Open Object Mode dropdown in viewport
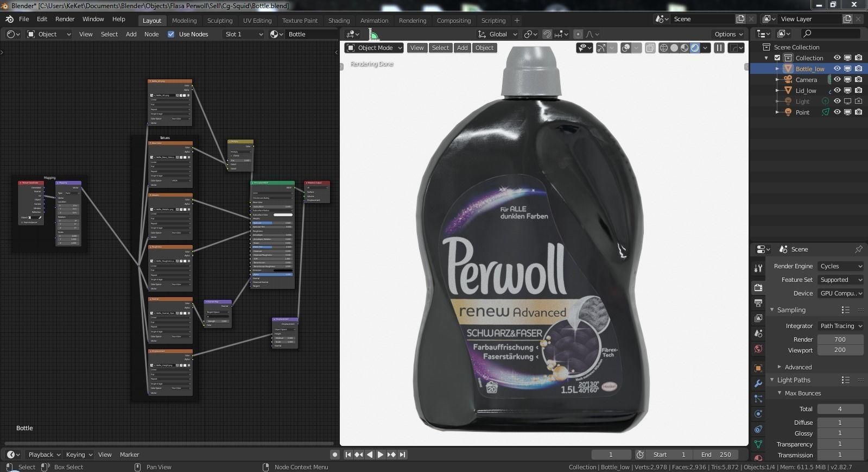Screen dimensions: 868x472 coord(374,48)
